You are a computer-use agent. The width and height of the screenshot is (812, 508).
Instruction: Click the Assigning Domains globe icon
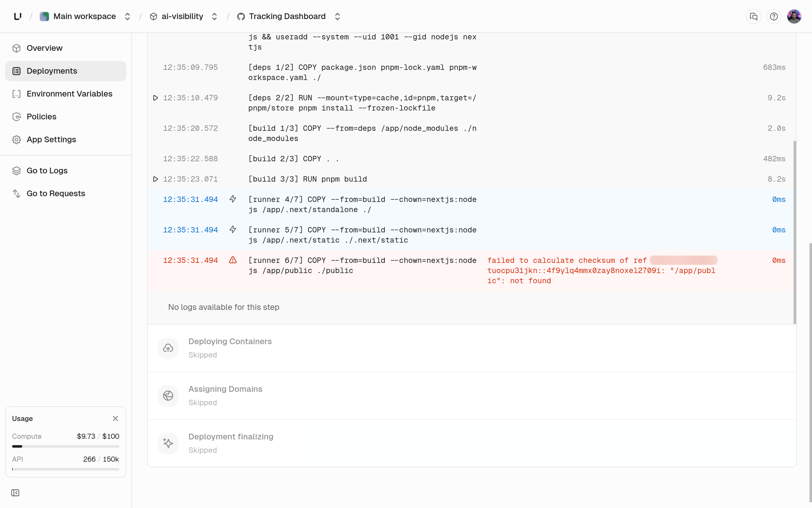(x=168, y=396)
